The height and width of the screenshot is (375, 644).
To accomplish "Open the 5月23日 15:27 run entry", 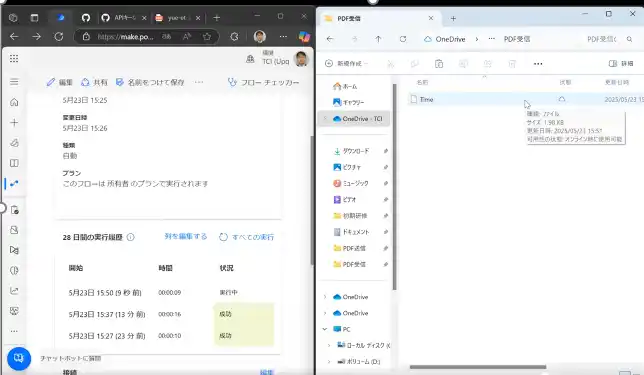I will tap(107, 336).
